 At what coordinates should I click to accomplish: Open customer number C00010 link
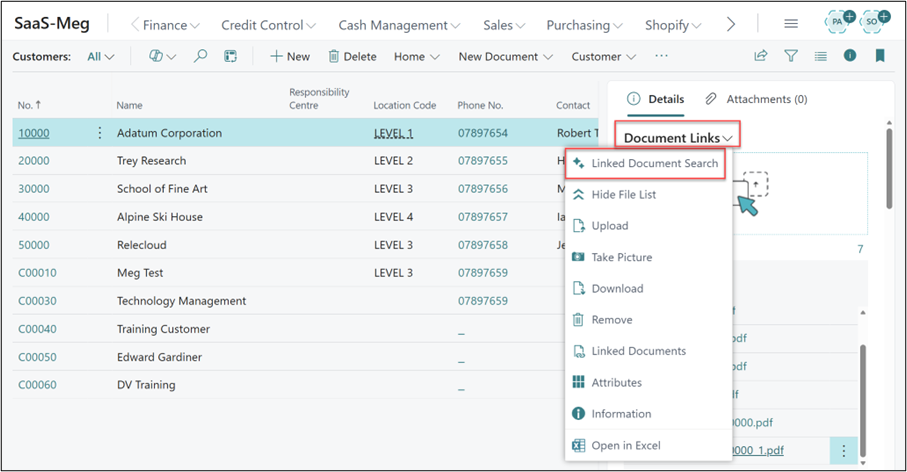pyautogui.click(x=37, y=272)
